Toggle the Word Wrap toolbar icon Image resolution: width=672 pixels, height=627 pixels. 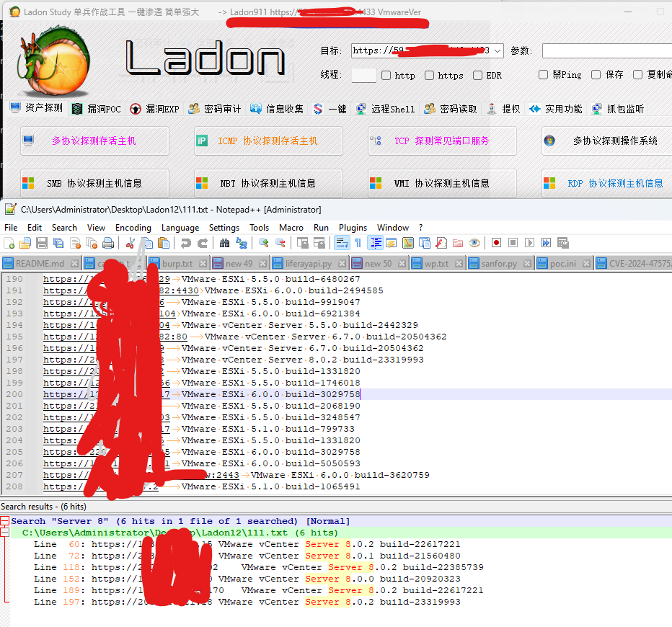click(x=342, y=244)
